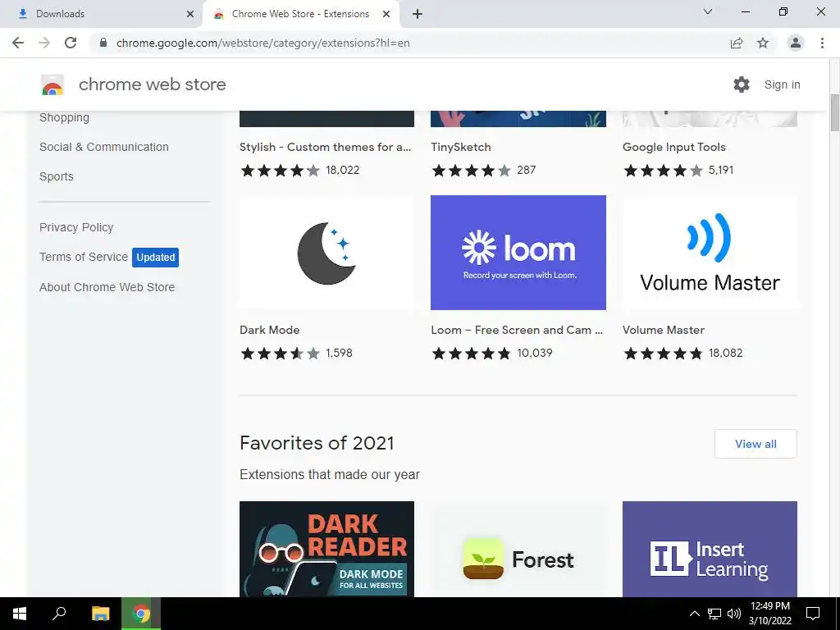Click the TinySketch title
840x630 pixels.
point(461,147)
